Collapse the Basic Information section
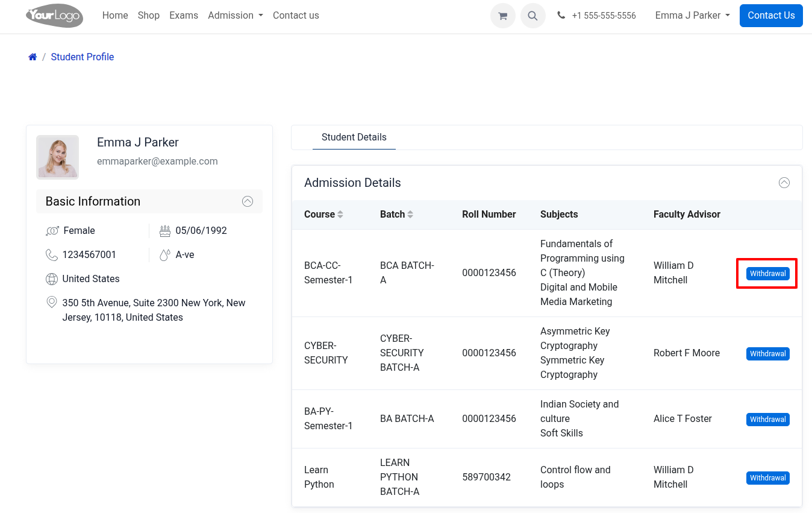Screen dimensions: 812x513 [248, 201]
